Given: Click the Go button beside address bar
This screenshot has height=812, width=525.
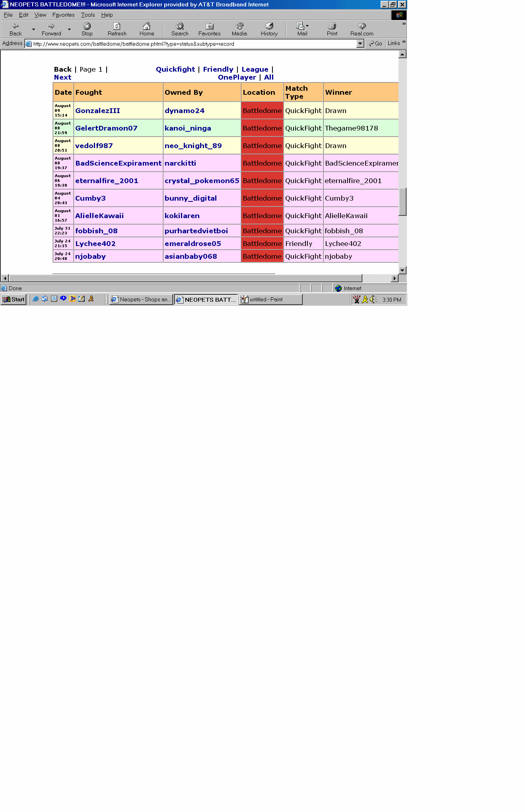Looking at the screenshot, I should [x=375, y=43].
